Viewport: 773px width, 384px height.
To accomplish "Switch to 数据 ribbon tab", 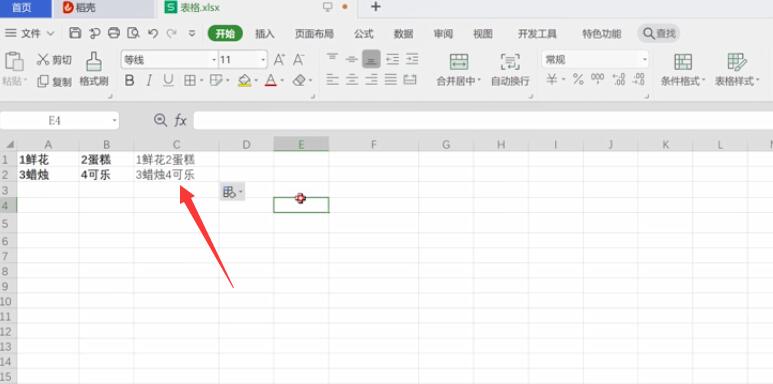I will [x=403, y=34].
